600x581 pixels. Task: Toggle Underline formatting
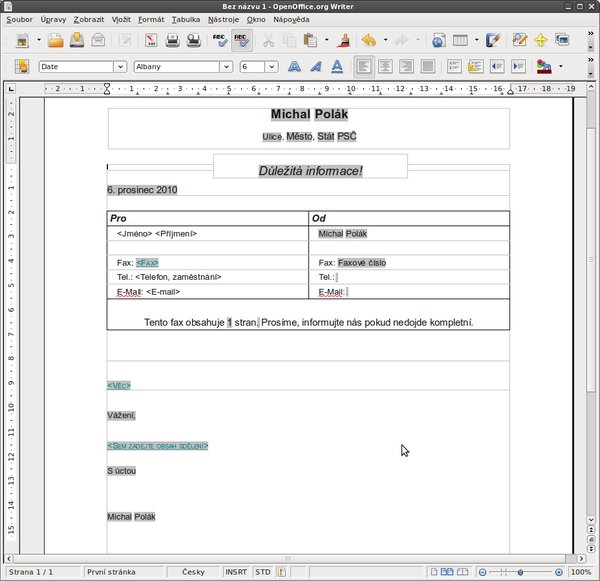337,67
